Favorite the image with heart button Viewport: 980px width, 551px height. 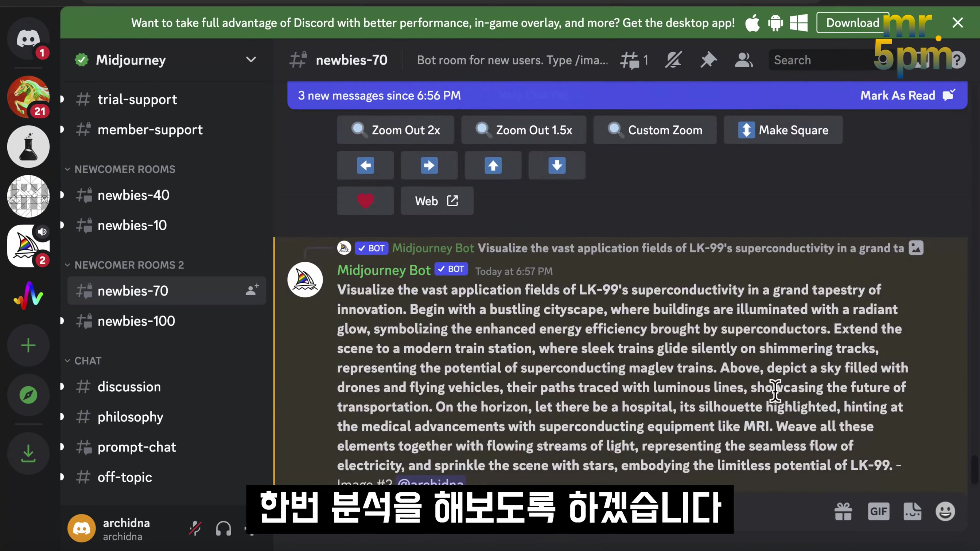(x=365, y=201)
